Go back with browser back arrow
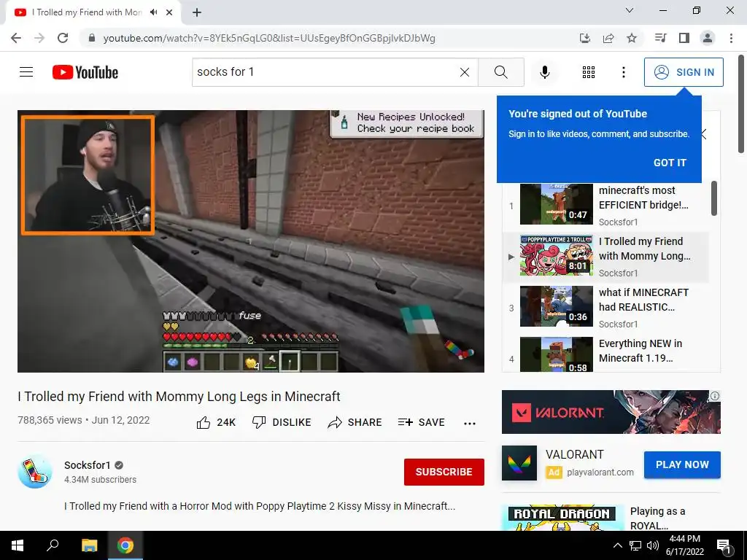The image size is (747, 560). point(16,38)
